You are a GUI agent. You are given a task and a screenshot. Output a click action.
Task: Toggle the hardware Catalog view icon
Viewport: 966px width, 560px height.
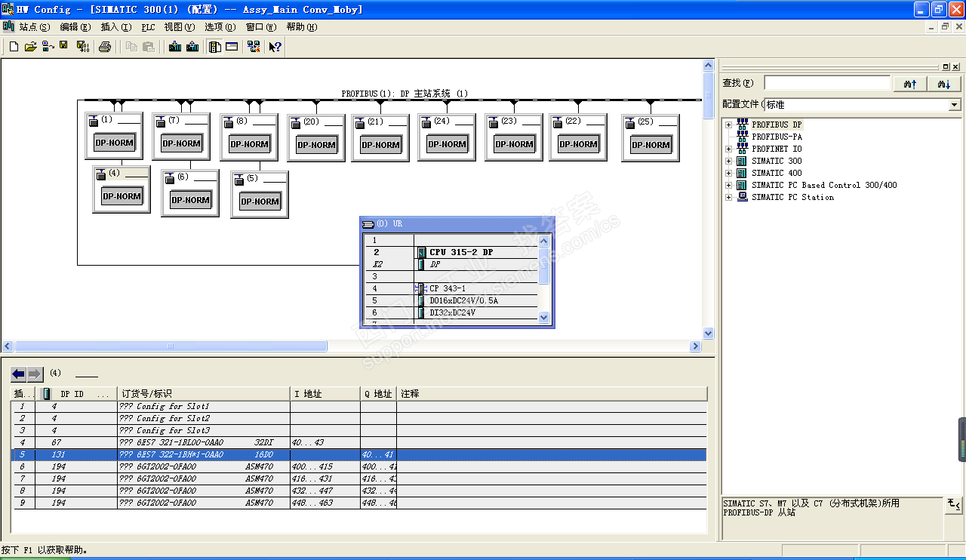click(x=215, y=47)
